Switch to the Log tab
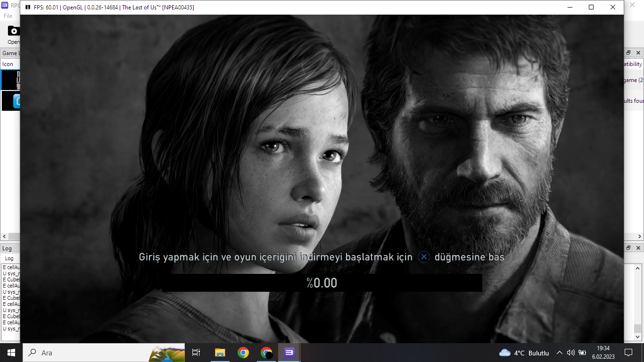The width and height of the screenshot is (644, 362). pyautogui.click(x=9, y=258)
